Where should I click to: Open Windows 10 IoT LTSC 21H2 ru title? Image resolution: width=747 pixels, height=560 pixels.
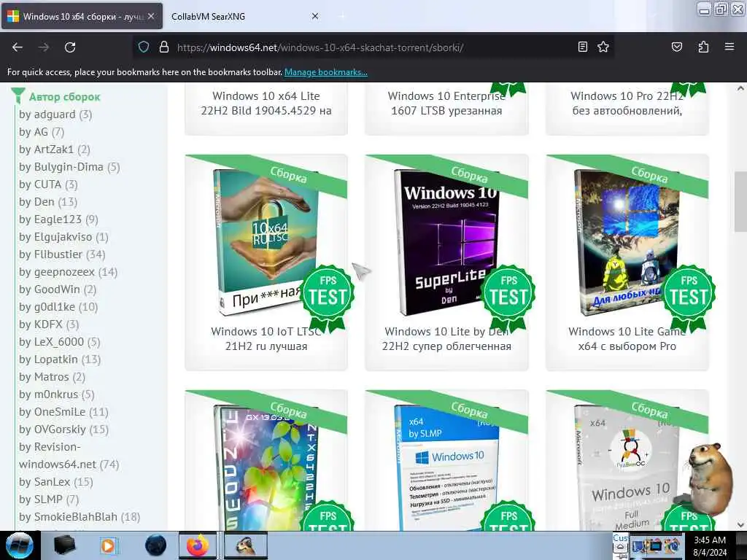pyautogui.click(x=266, y=338)
